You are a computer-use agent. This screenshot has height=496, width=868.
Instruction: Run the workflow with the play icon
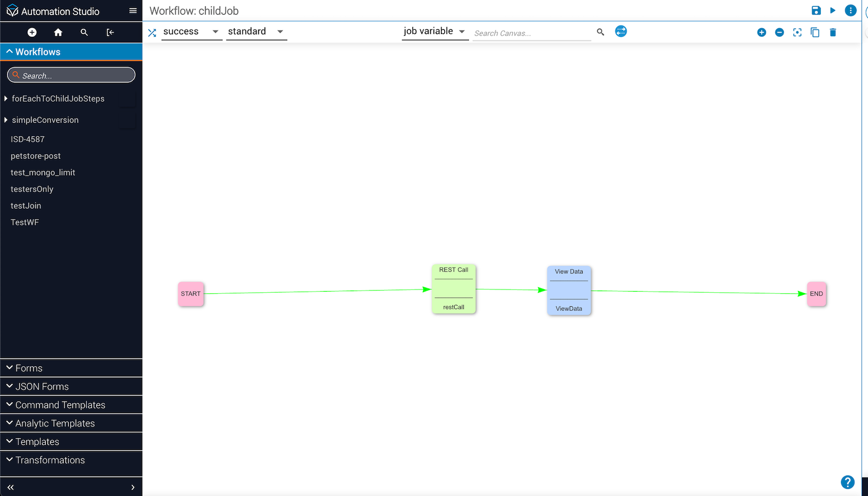(x=833, y=10)
